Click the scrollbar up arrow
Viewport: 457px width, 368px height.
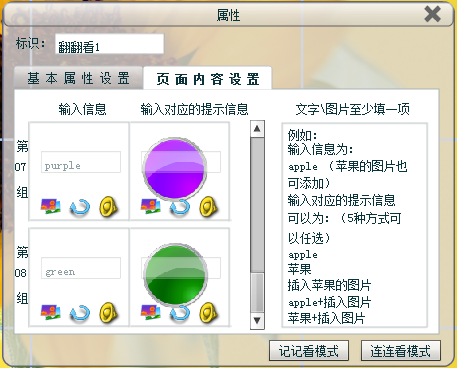pos(257,129)
